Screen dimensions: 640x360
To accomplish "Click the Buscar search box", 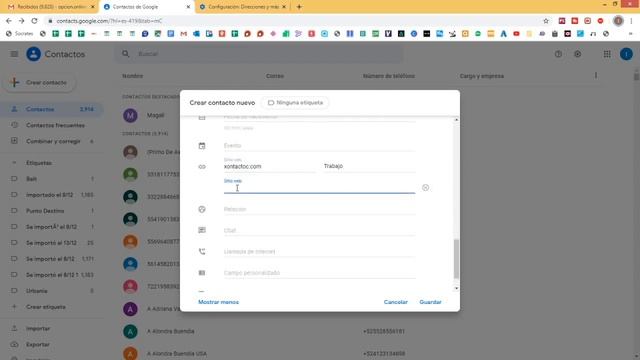I will click(259, 54).
